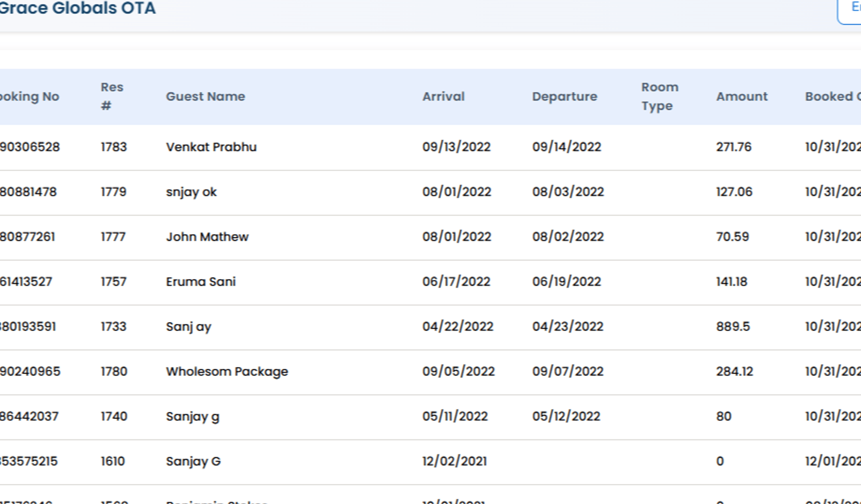Sort by the Guest Name column header
861x504 pixels.
tap(205, 97)
